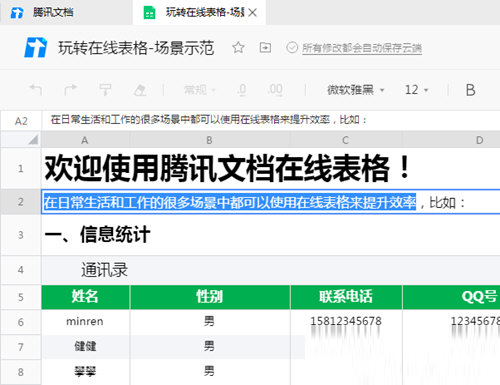Viewport: 500px width, 385px height.
Task: Open the font size 12 dropdown
Action: [416, 90]
